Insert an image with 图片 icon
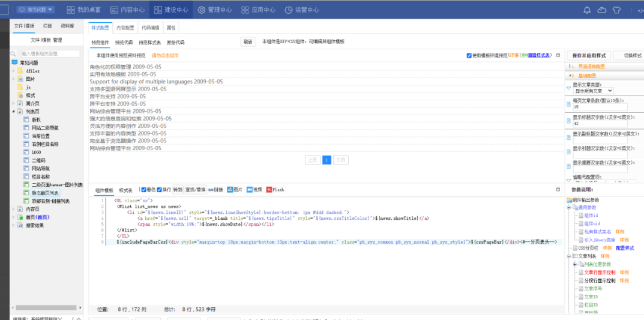The image size is (644, 320). tap(234, 190)
